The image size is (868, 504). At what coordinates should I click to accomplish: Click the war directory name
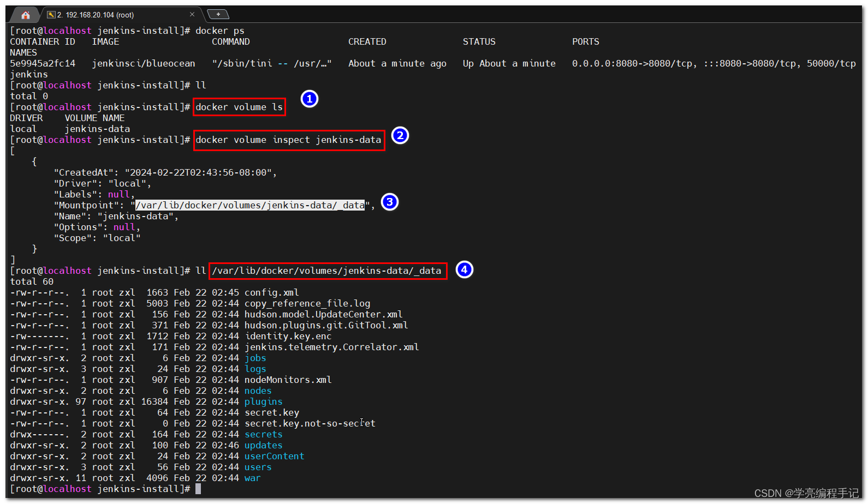[253, 478]
